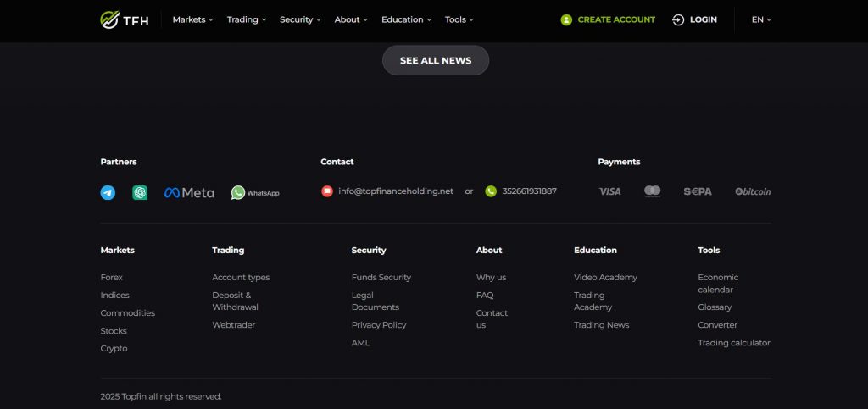
Task: Select the Visa payment logo
Action: [x=609, y=191]
